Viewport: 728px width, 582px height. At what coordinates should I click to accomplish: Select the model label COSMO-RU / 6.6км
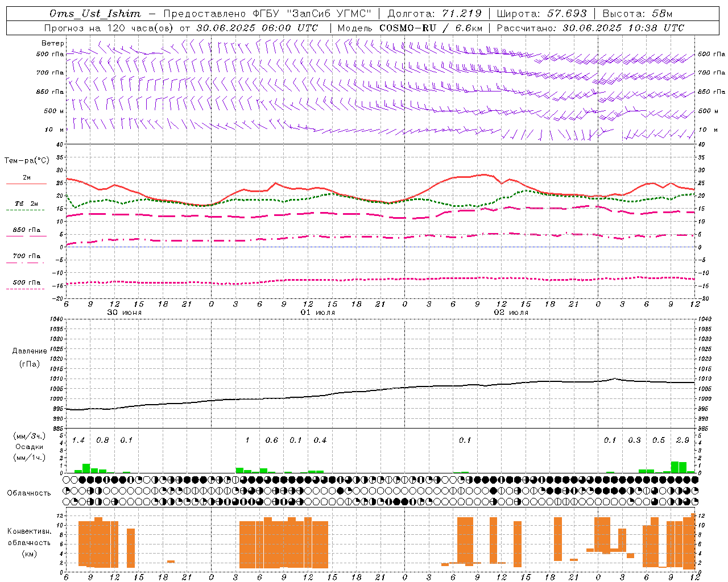431,28
